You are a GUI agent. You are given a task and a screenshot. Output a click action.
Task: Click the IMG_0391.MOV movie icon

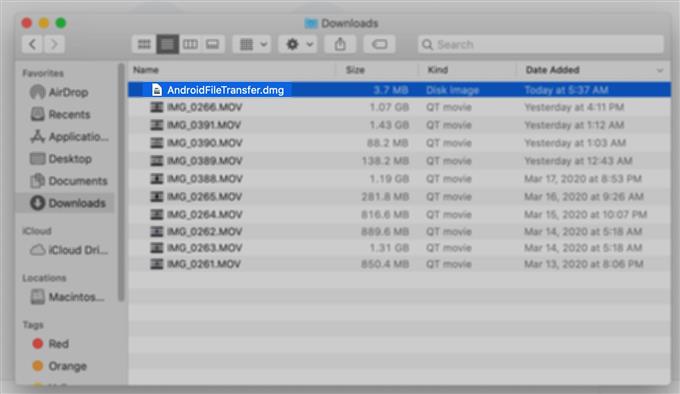[x=157, y=125]
